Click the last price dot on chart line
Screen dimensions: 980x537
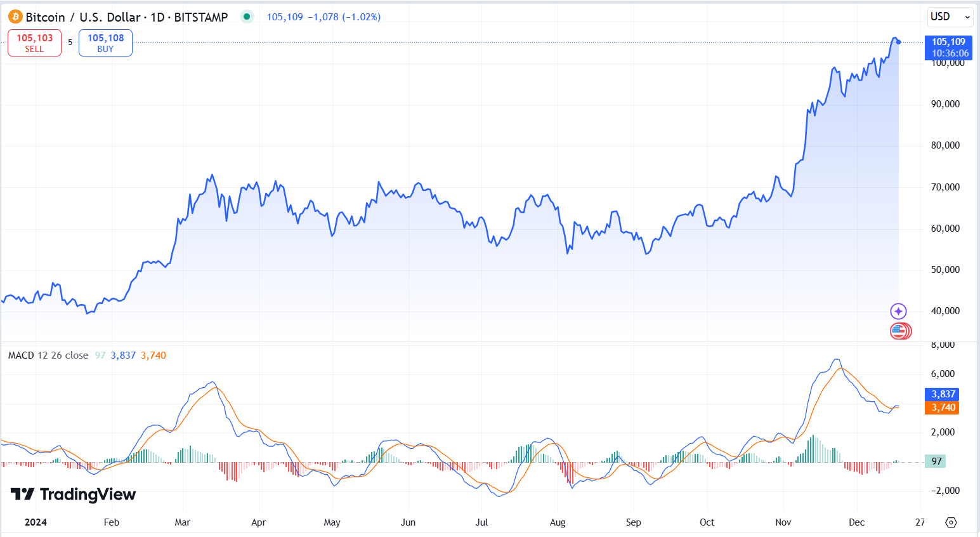pyautogui.click(x=899, y=42)
